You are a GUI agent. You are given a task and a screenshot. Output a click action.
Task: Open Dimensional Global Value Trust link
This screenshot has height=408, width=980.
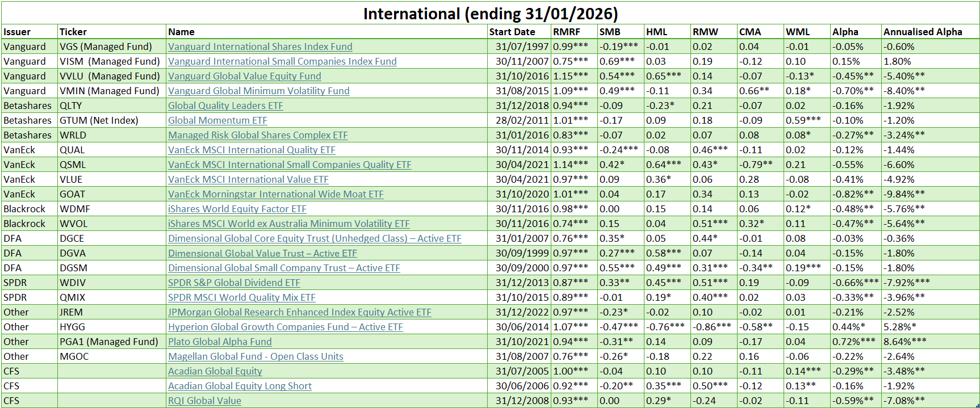[x=262, y=253]
